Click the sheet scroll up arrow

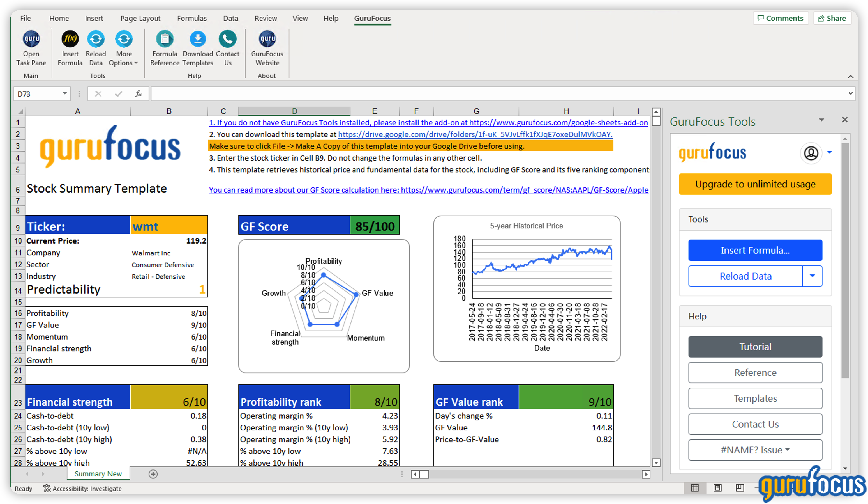point(656,112)
